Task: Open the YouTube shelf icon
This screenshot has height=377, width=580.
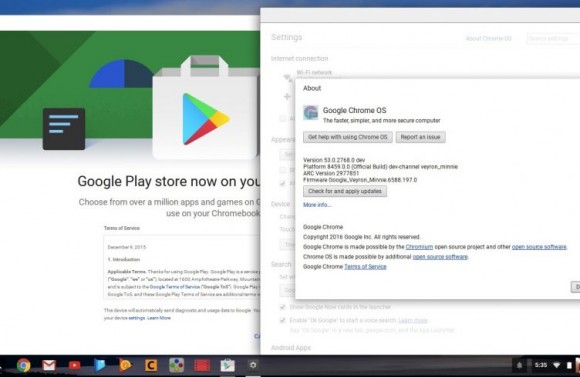Action: [74, 365]
